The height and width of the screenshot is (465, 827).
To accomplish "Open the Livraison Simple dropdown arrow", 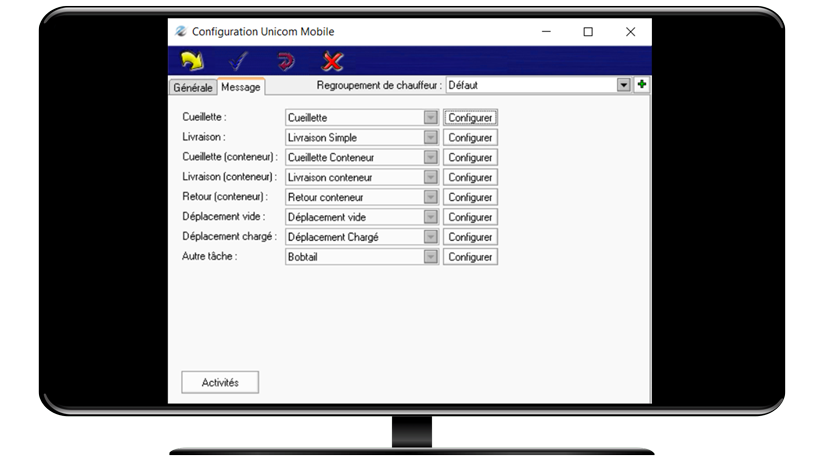I will (430, 138).
